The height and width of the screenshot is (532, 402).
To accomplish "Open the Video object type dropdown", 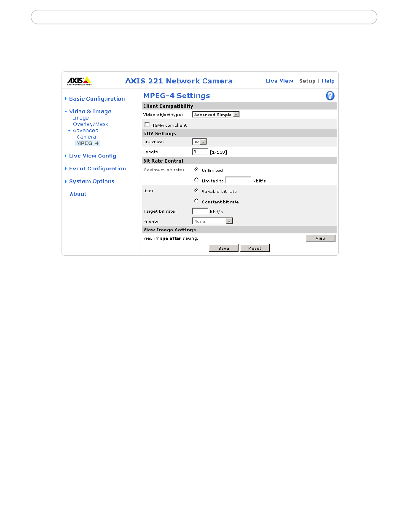I will coord(216,115).
